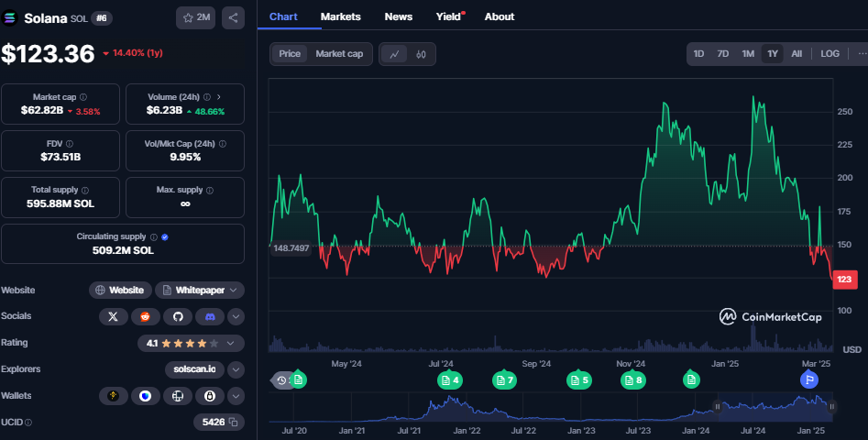Open news marker showing 8 in Nov '24
Image resolution: width=868 pixels, height=440 pixels.
[x=632, y=379]
